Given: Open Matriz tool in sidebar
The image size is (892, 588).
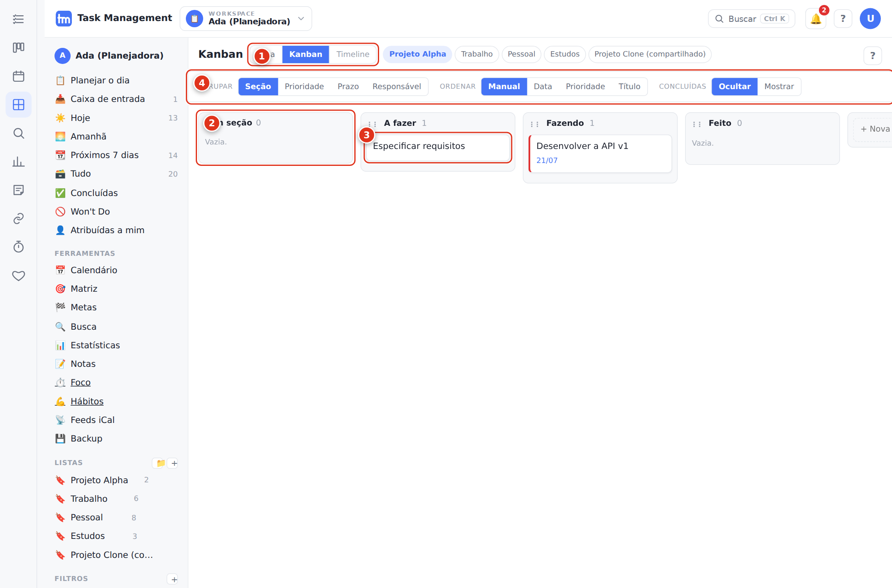Looking at the screenshot, I should pyautogui.click(x=116, y=289).
